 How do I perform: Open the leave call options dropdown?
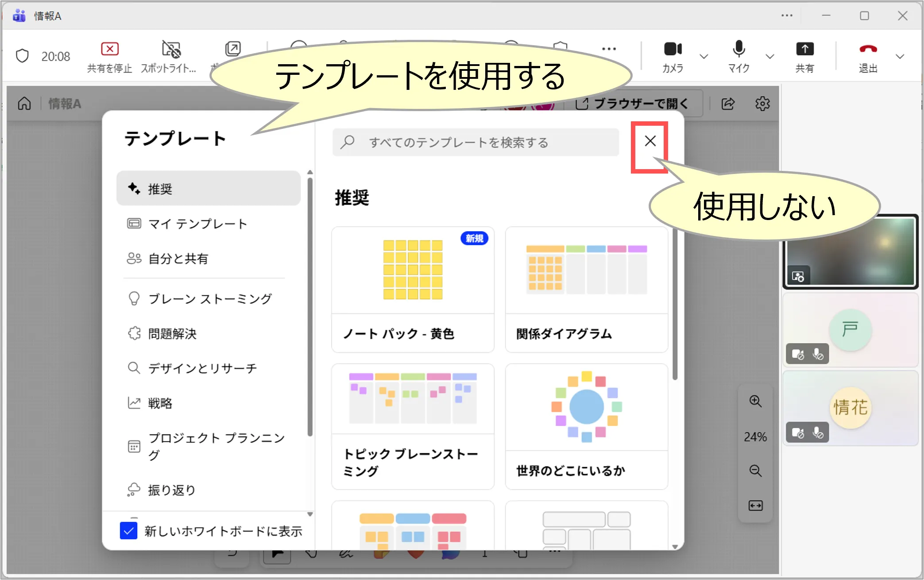click(x=900, y=56)
